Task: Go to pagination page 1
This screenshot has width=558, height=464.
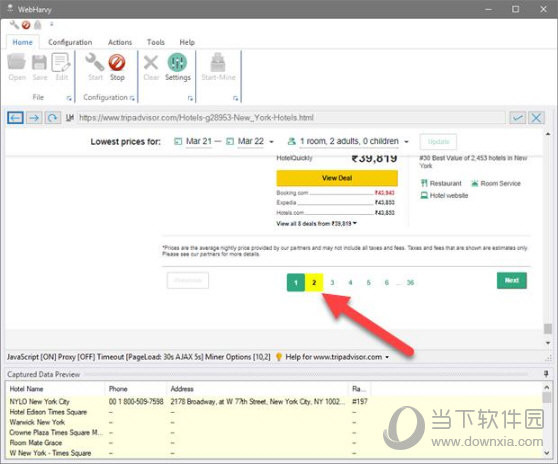Action: 296,283
